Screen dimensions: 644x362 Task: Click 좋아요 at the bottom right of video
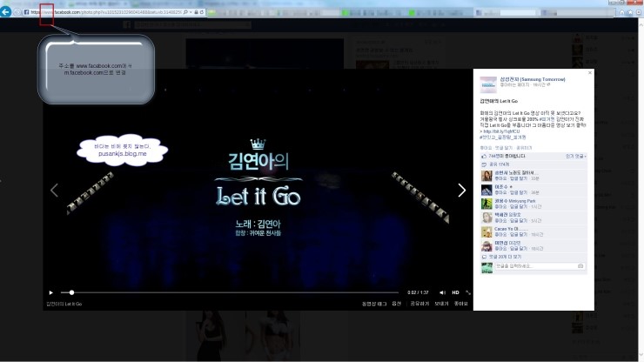pos(461,304)
